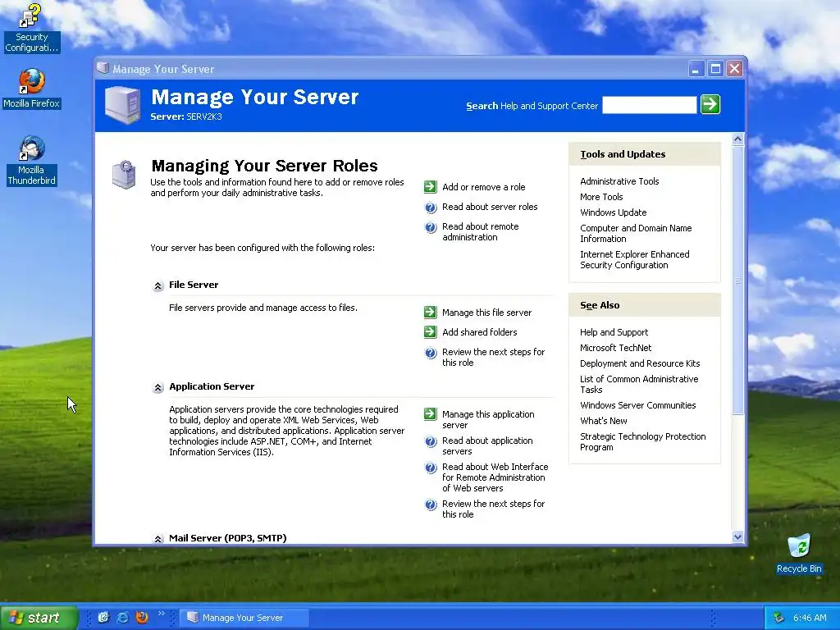Select the Mozilla Thunderbird desktop icon
840x630 pixels.
pyautogui.click(x=31, y=161)
